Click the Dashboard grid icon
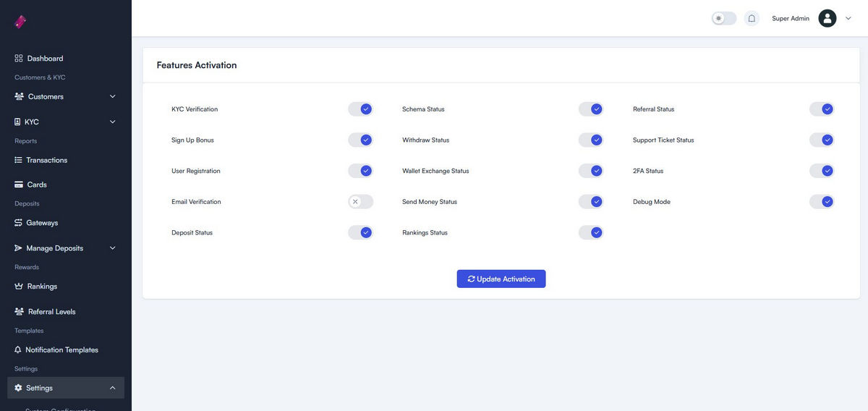The height and width of the screenshot is (411, 868). coord(19,58)
